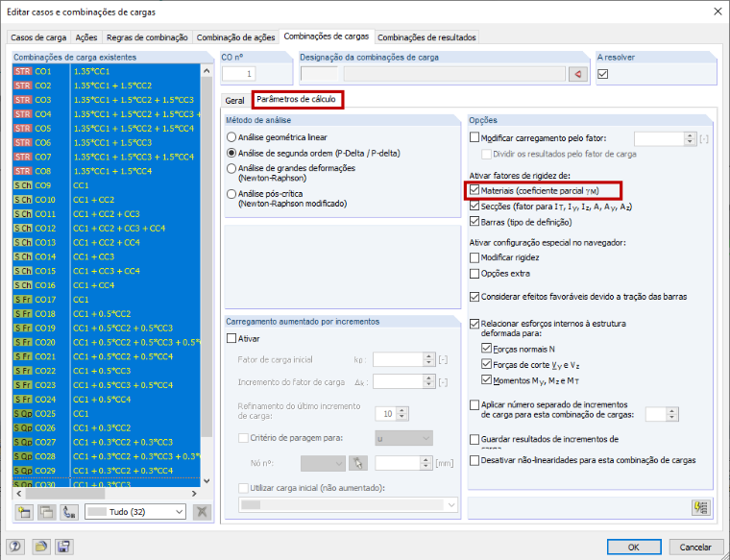Click the renumber load combinations icon
Viewport: 730px width, 560px height.
68,512
